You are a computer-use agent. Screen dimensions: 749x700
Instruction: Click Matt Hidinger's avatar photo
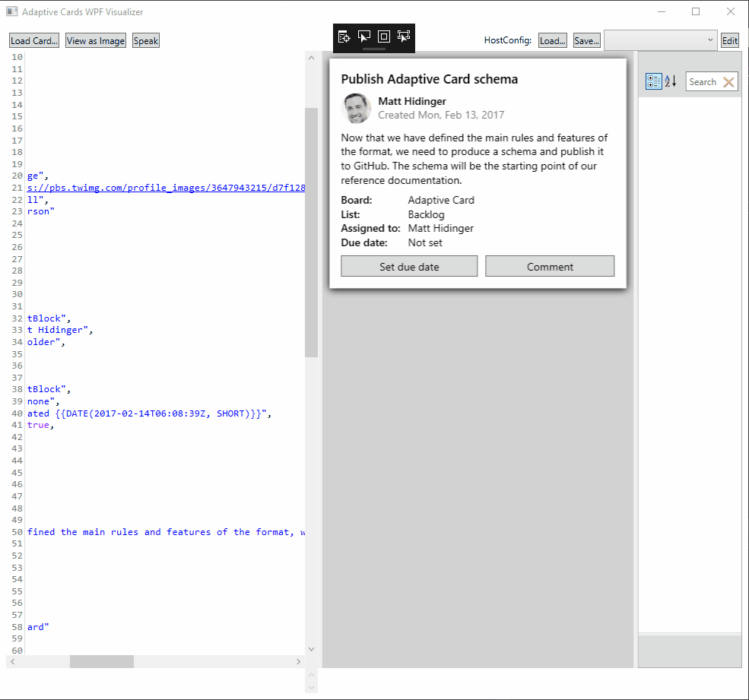[x=356, y=108]
